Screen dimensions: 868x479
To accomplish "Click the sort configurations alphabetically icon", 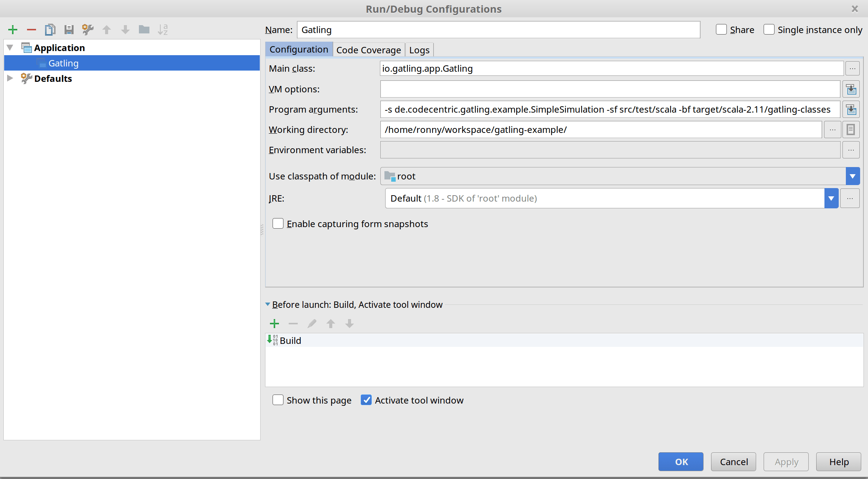I will pyautogui.click(x=163, y=30).
